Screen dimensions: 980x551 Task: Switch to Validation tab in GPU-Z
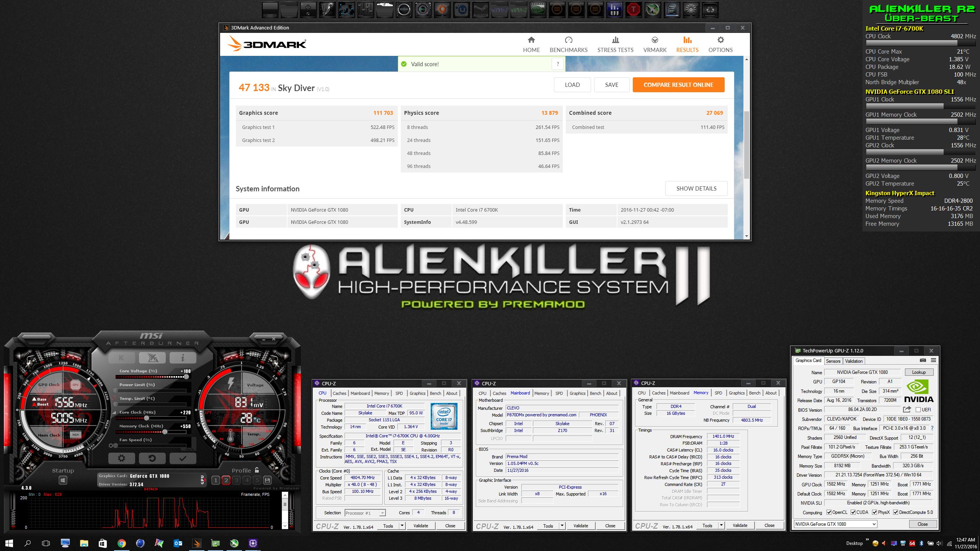[x=854, y=361]
